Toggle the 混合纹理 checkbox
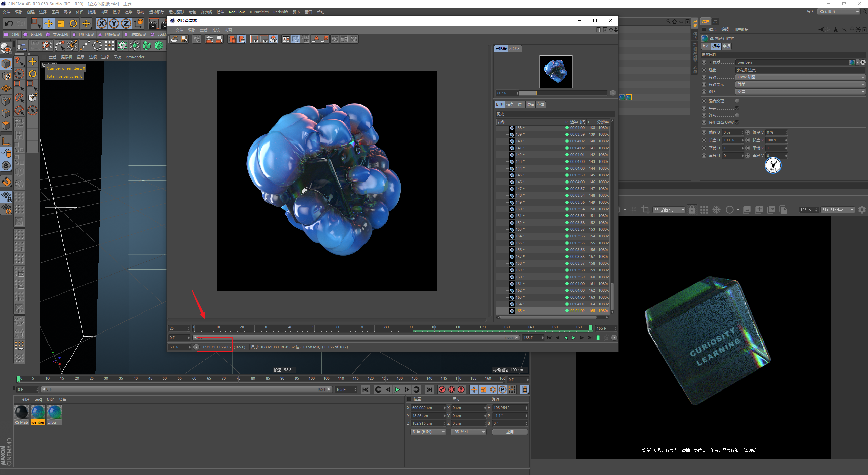Screen dimensions: 868x475 point(737,101)
